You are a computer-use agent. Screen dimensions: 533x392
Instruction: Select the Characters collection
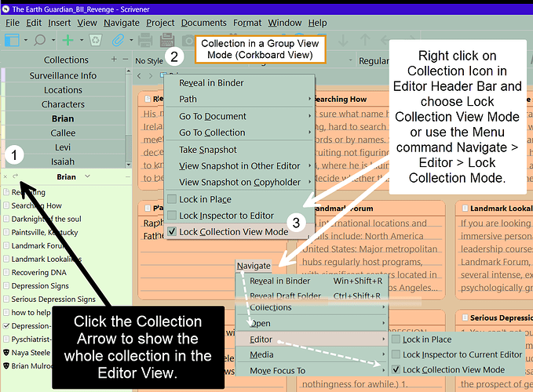pos(63,104)
